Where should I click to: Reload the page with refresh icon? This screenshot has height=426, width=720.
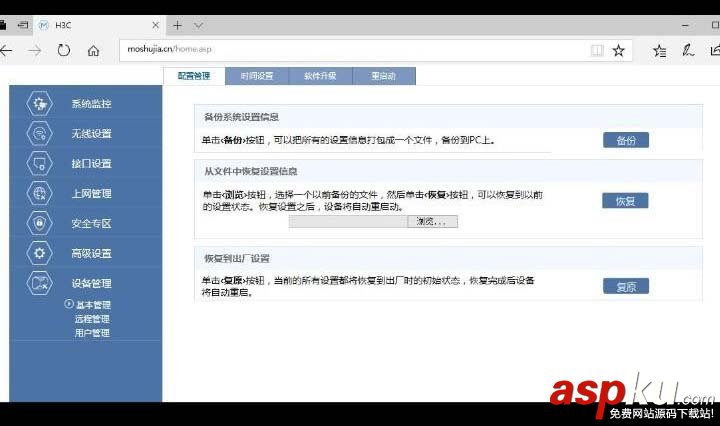point(64,50)
